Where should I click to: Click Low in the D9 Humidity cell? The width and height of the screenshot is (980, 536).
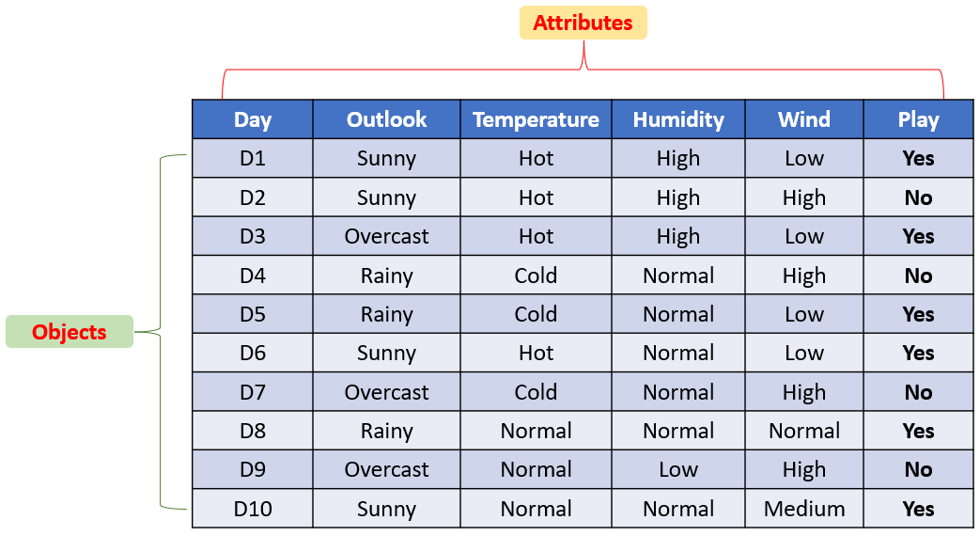coord(678,469)
